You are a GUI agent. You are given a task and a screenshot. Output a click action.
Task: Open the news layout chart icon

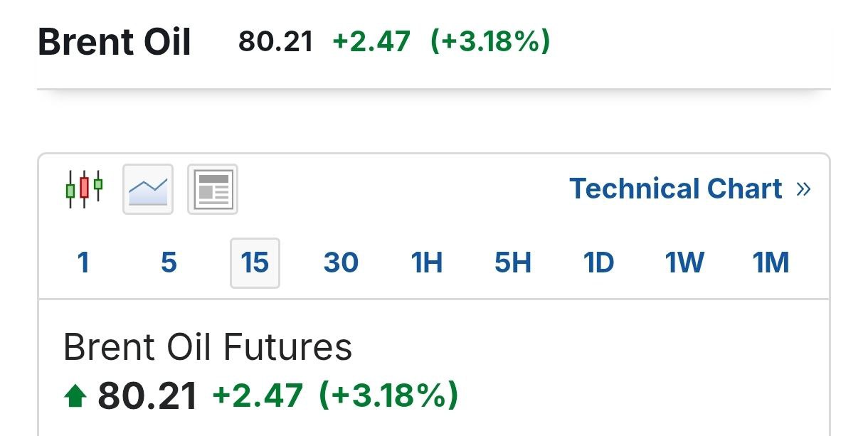pos(212,189)
